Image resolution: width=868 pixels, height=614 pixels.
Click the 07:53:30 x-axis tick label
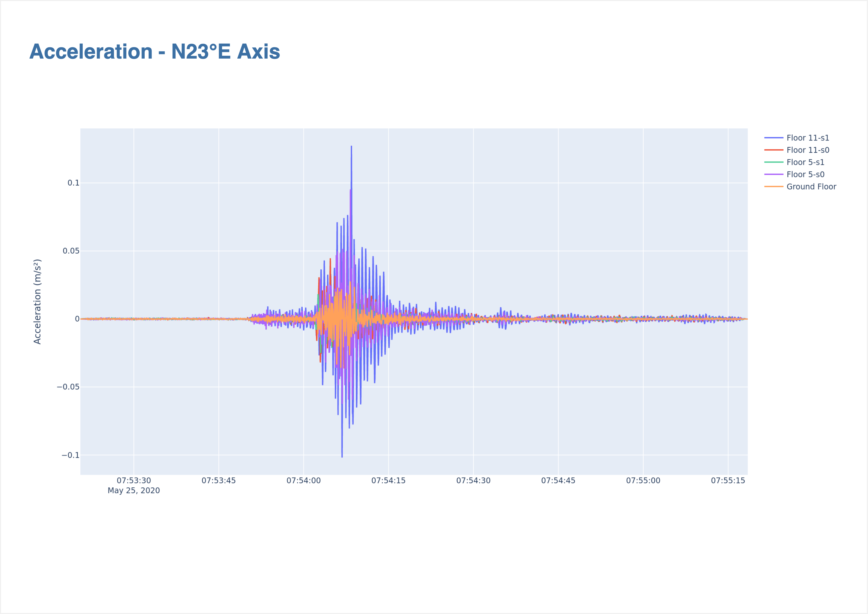coord(133,480)
